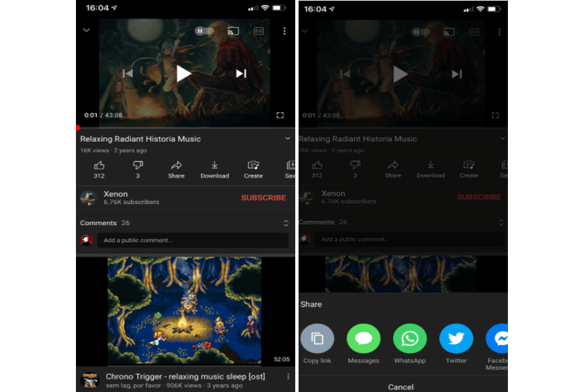570x392 pixels.
Task: Open Xenon channel avatar in left screen
Action: [89, 198]
